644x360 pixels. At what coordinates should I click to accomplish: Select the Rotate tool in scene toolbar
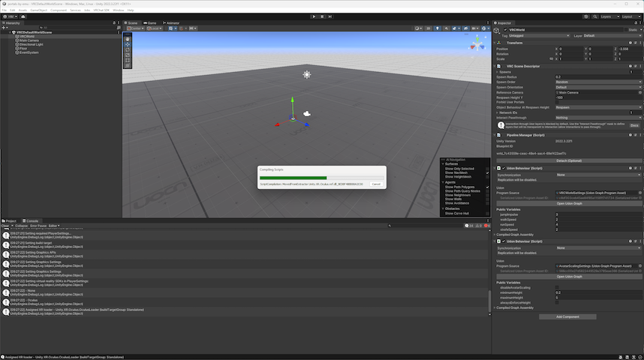click(x=128, y=49)
